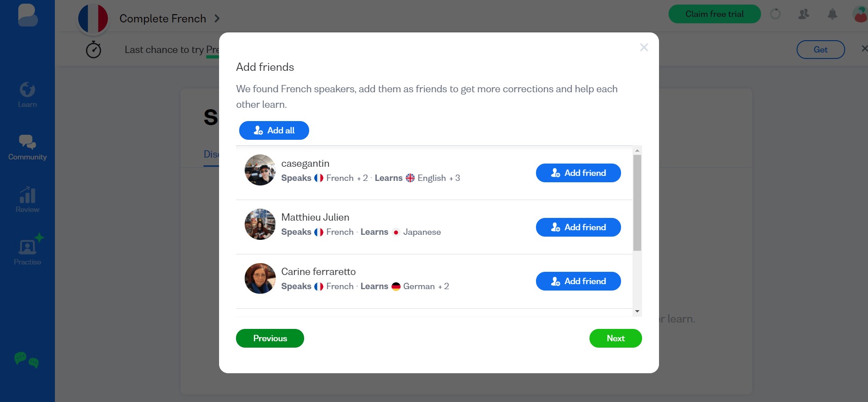Click casegantin's profile photo
868x402 pixels.
point(260,170)
